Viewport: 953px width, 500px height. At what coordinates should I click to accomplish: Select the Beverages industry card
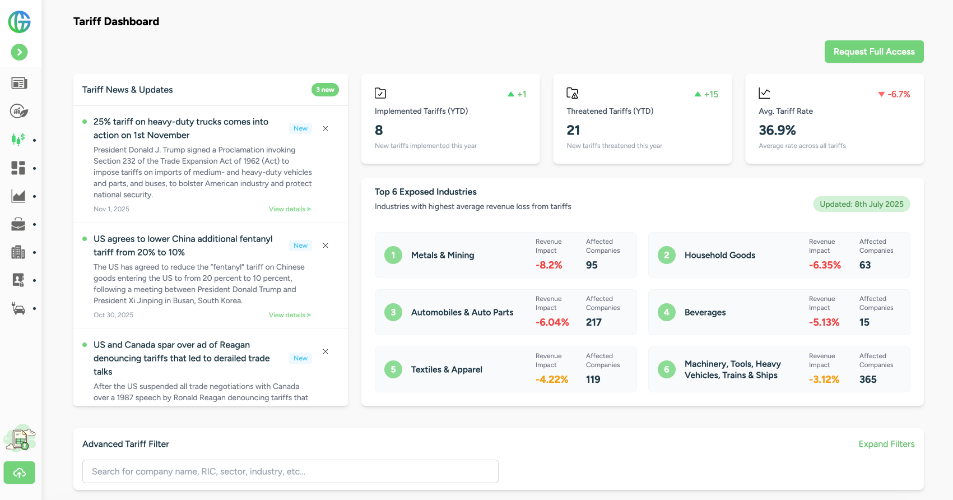[779, 312]
